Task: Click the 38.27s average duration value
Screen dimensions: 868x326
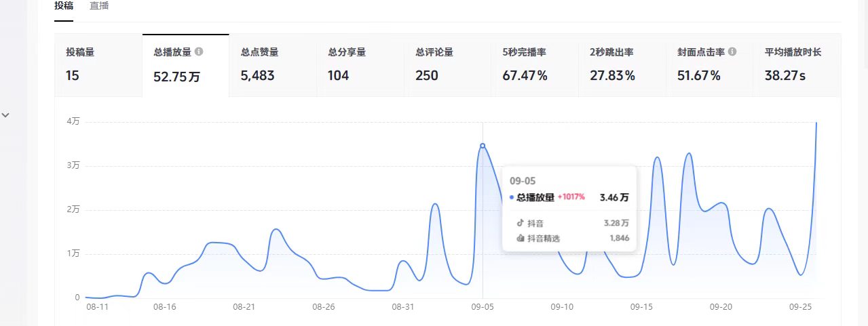Action: [x=785, y=76]
